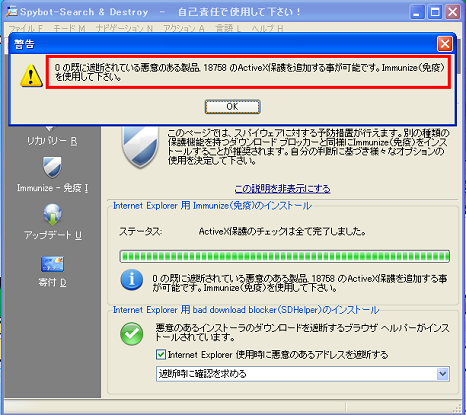
Task: Click この説明を非表示にする link
Action: click(282, 189)
